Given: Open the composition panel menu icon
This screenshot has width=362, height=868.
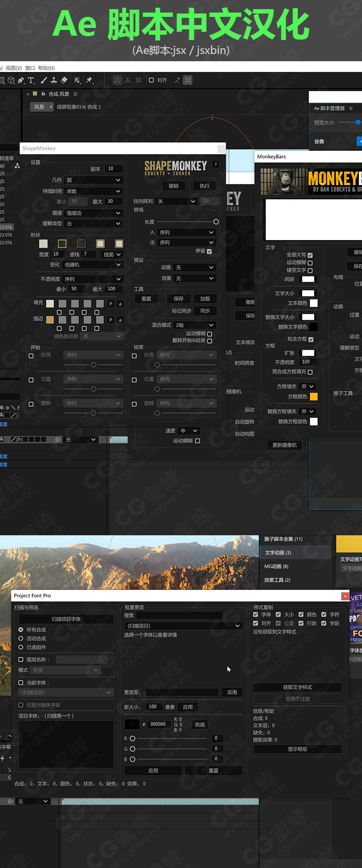Looking at the screenshot, I should click(x=75, y=94).
